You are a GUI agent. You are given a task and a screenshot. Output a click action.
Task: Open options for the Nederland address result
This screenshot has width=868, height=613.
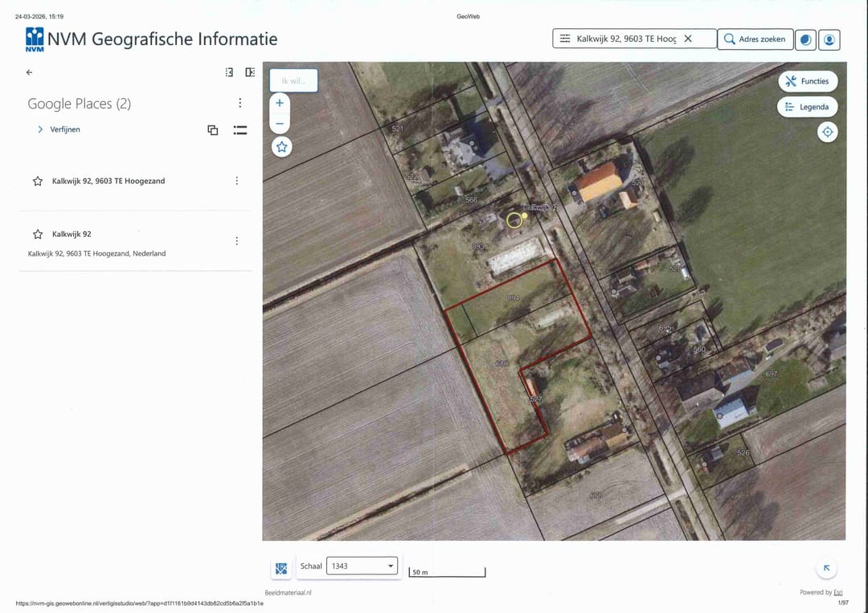point(237,241)
